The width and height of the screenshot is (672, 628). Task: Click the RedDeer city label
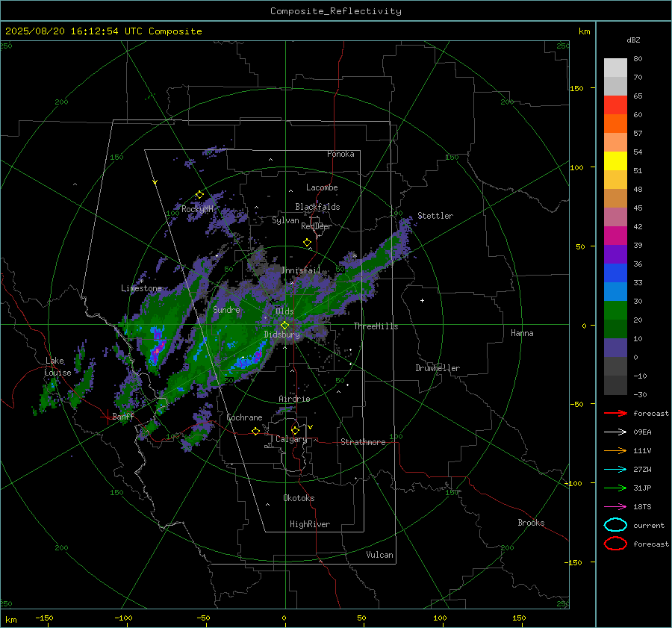pos(317,226)
